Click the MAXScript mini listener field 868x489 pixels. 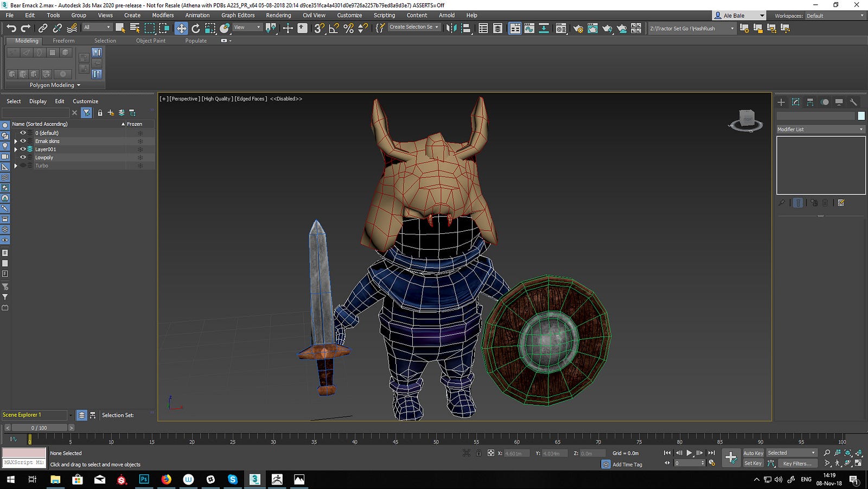(x=24, y=462)
